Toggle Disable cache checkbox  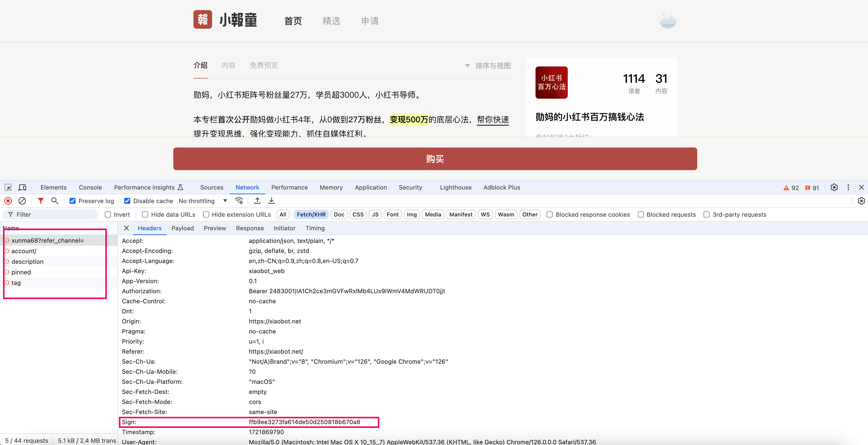tap(127, 201)
